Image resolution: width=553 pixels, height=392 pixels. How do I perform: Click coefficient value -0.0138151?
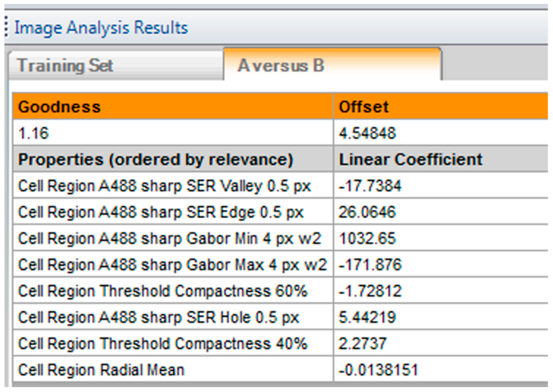[x=378, y=370]
